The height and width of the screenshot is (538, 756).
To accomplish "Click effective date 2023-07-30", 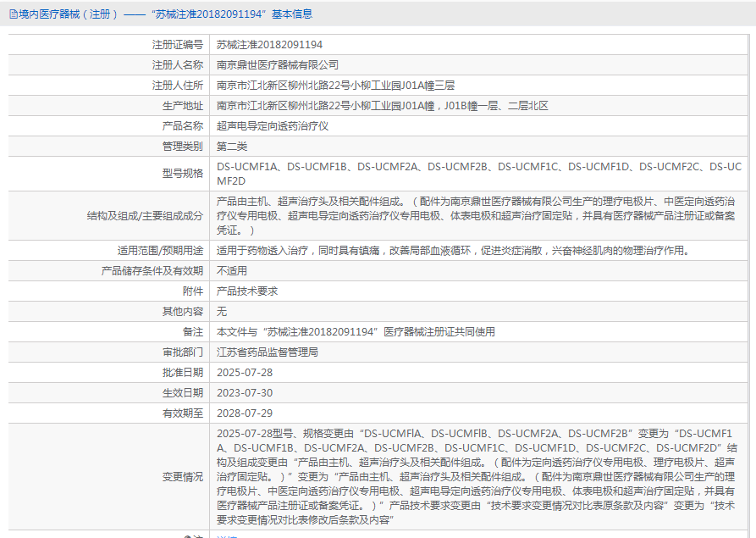I will click(245, 393).
